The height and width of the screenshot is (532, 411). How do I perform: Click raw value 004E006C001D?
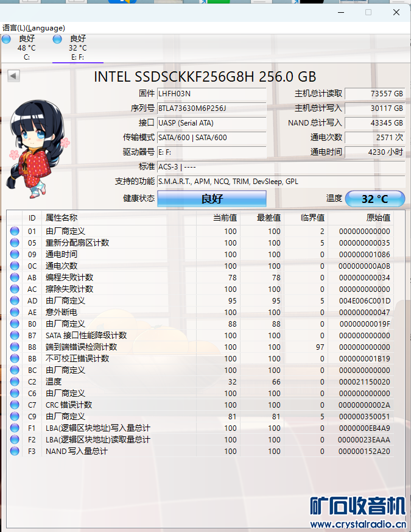click(365, 301)
